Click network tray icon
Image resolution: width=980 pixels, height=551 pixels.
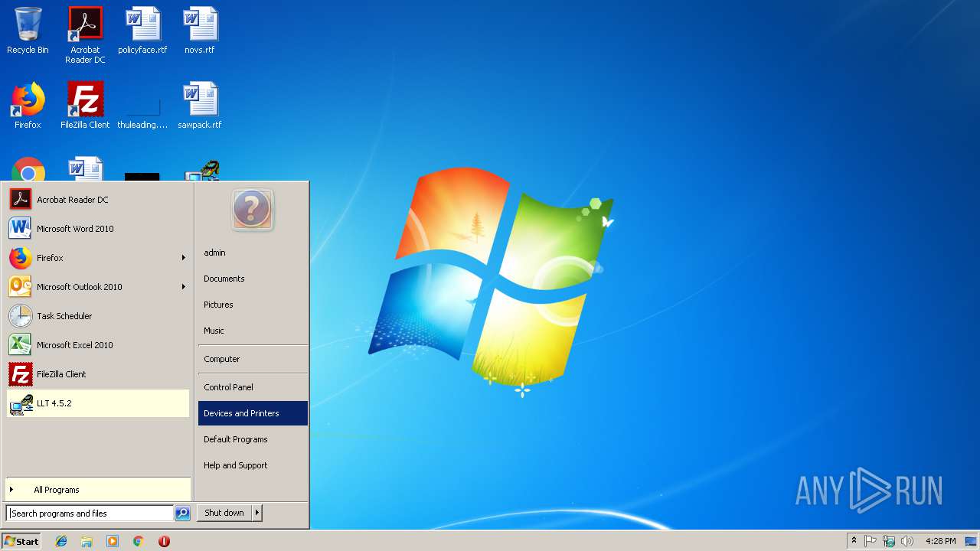pyautogui.click(x=889, y=541)
